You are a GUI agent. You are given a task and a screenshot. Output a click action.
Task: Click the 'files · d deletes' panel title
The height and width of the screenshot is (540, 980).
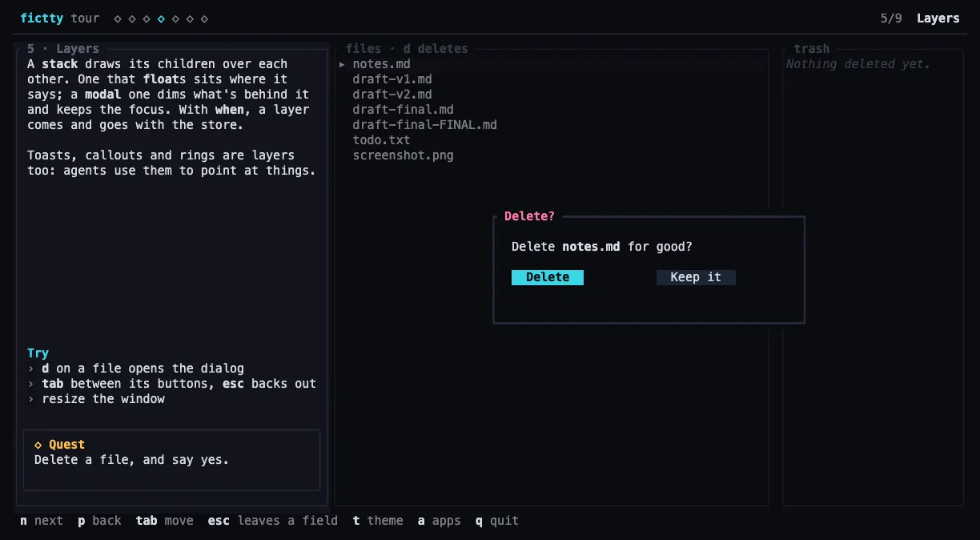(x=407, y=49)
